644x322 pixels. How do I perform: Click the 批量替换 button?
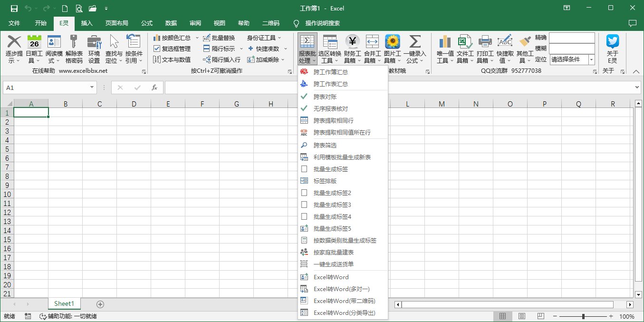click(219, 38)
